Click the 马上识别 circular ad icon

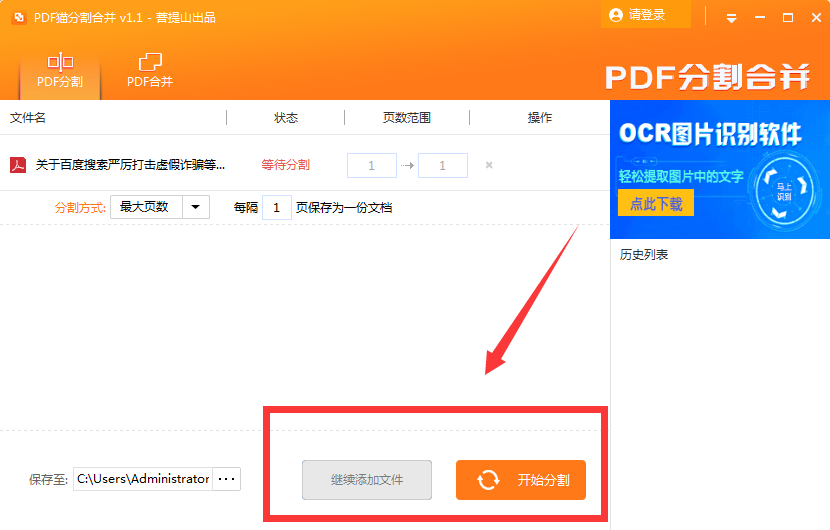[x=784, y=191]
